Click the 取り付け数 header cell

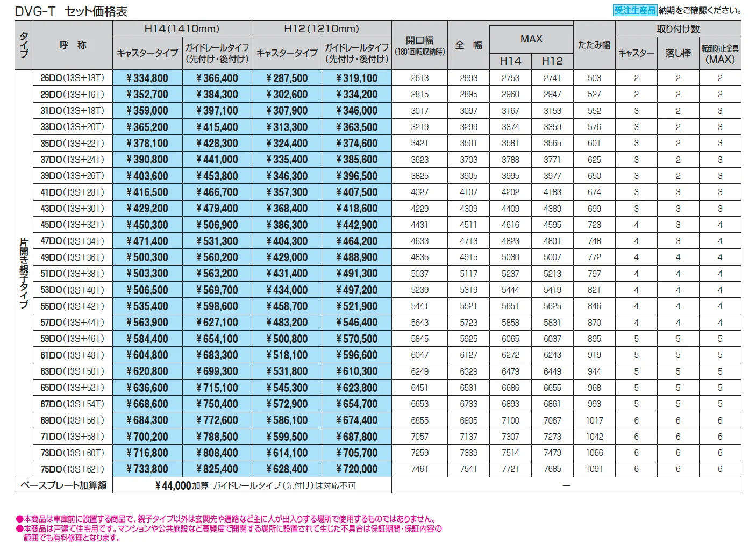pyautogui.click(x=678, y=29)
